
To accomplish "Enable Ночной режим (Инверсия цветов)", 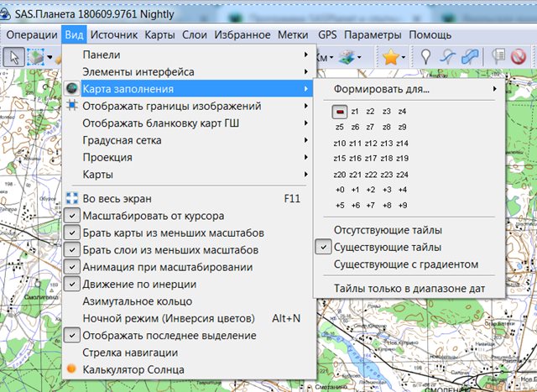I will (x=189, y=318).
